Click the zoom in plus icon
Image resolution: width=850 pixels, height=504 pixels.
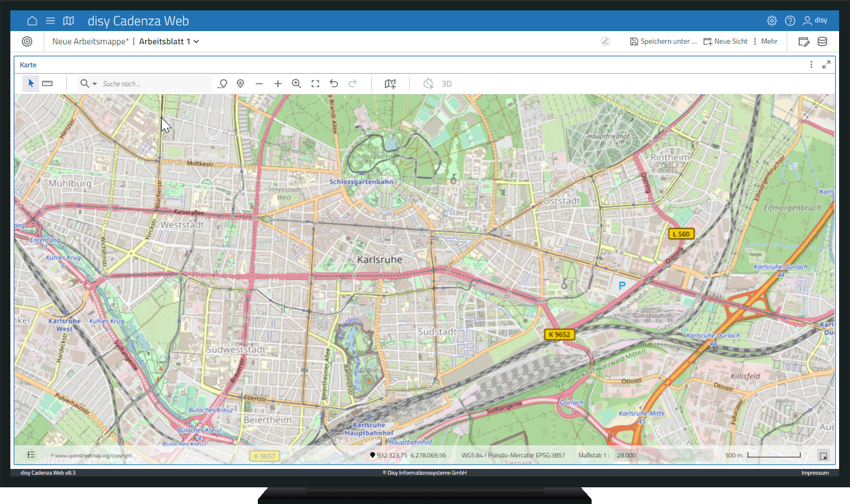coord(277,84)
